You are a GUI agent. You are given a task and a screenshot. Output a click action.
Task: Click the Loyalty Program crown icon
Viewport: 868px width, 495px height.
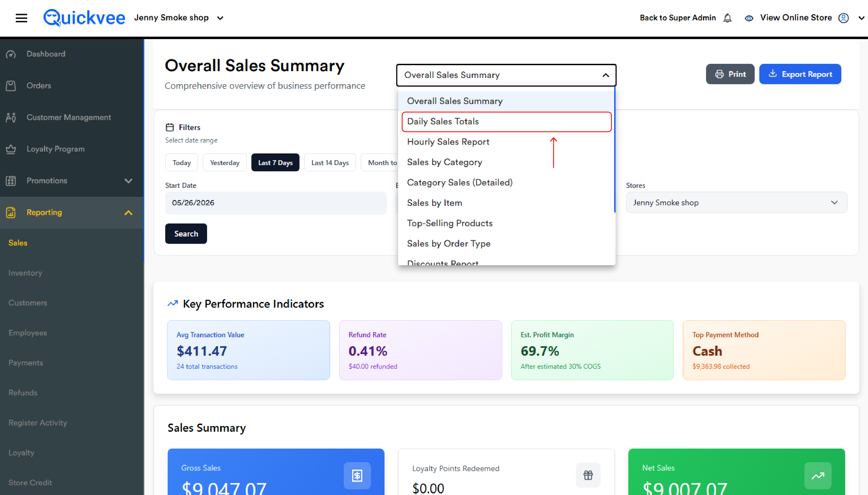pyautogui.click(x=11, y=149)
